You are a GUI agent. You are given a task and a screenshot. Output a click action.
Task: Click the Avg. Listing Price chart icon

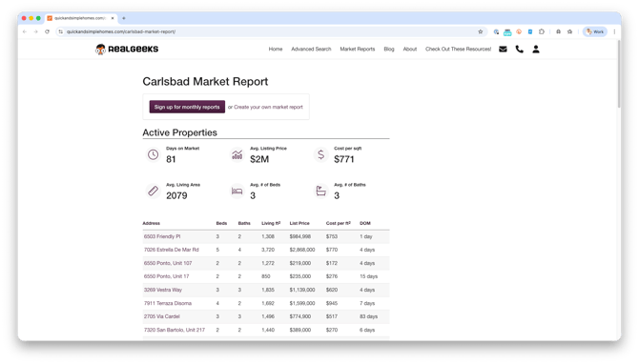(x=237, y=154)
